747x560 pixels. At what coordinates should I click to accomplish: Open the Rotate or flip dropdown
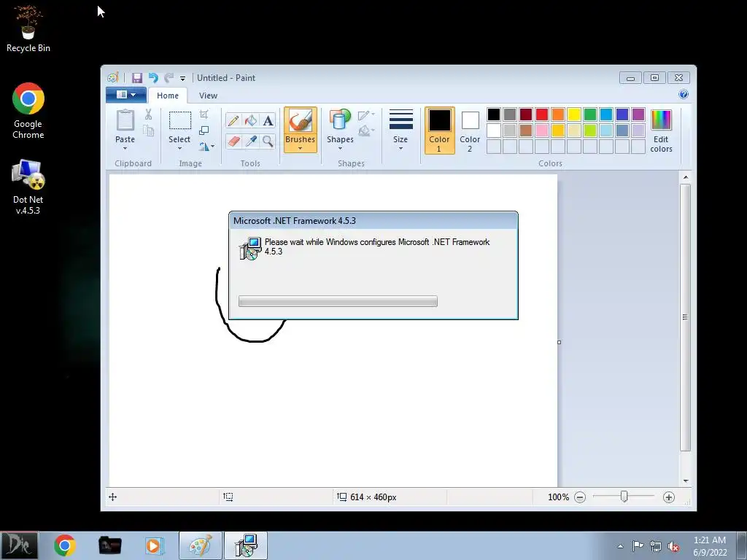(x=206, y=146)
